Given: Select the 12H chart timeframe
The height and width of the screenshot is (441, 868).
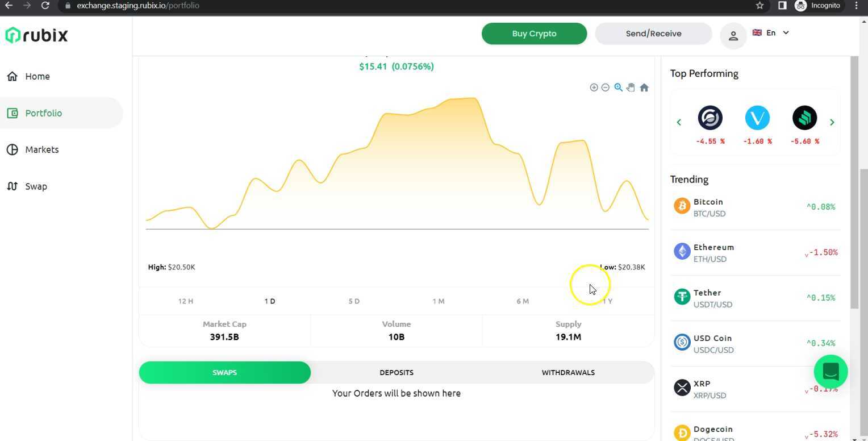Looking at the screenshot, I should tap(185, 301).
